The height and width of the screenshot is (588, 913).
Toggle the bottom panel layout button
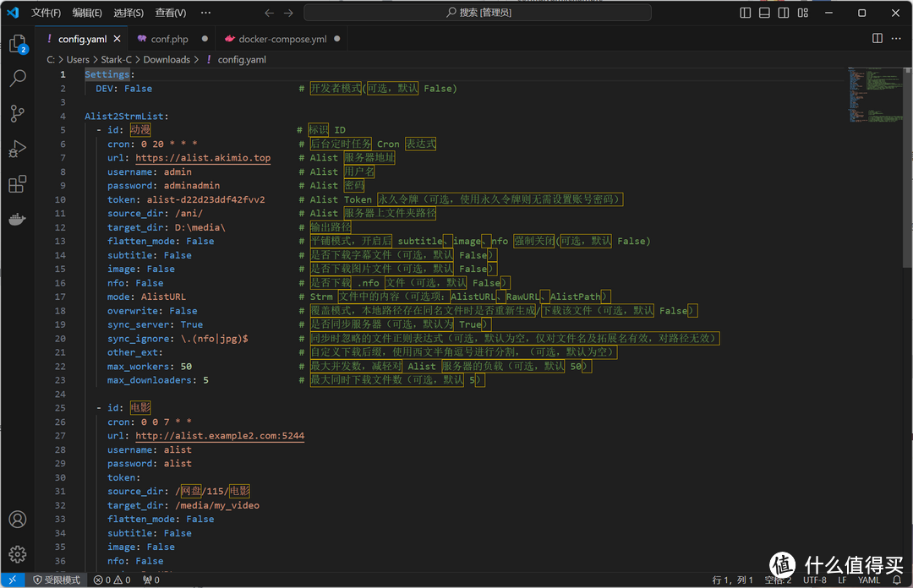[764, 13]
